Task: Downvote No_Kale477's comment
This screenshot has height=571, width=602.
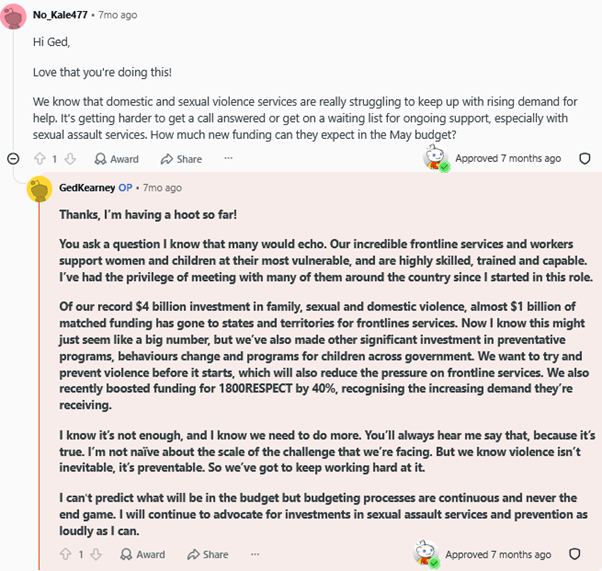Action: [70, 159]
